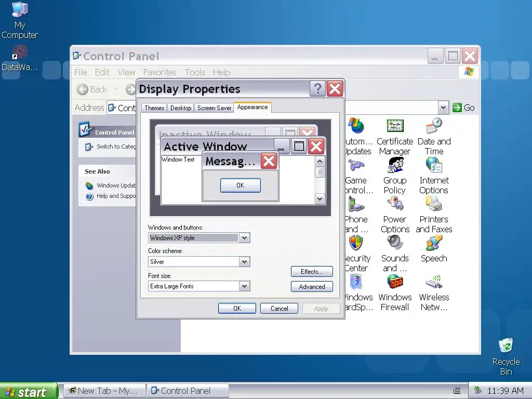Screen dimensions: 532x399
Task: Click the Start button
Action: coord(29,391)
